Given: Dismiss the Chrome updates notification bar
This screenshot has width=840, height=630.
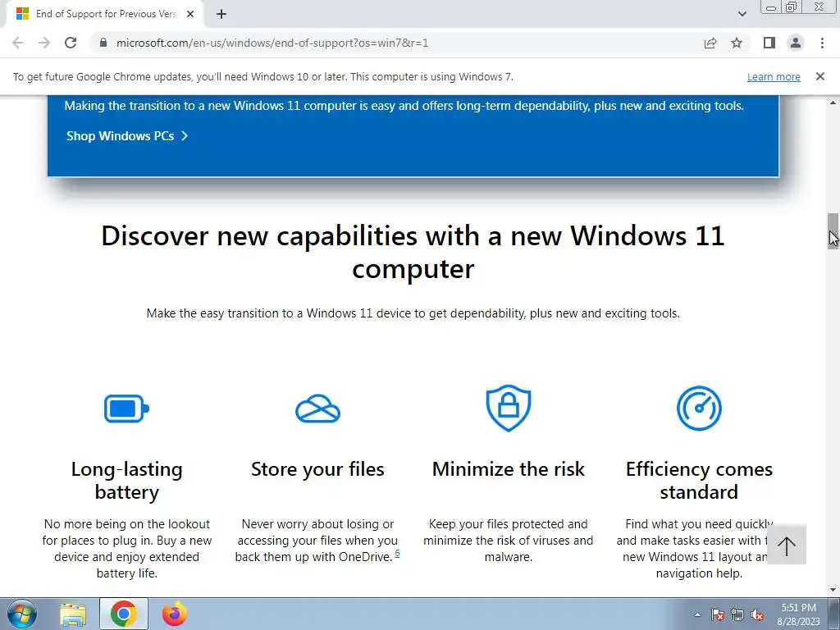Looking at the screenshot, I should click(819, 76).
